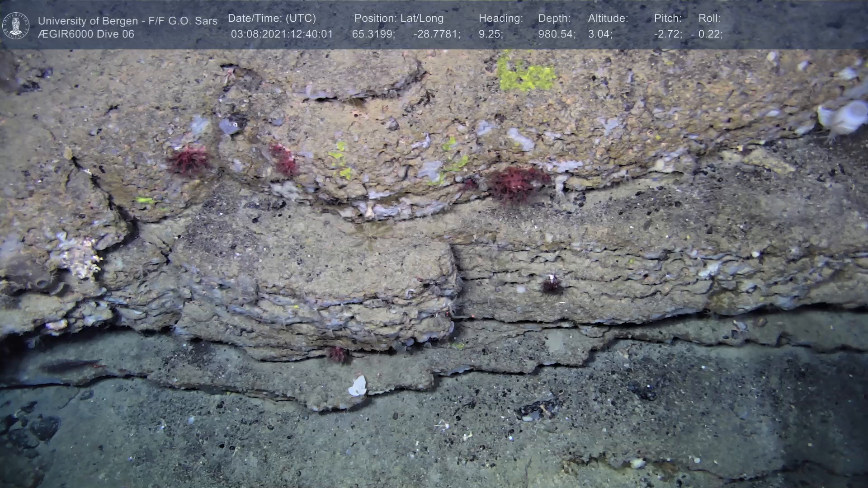Click the white sponge cluster at right edge
Viewport: 868px width, 488px height.
843,117
